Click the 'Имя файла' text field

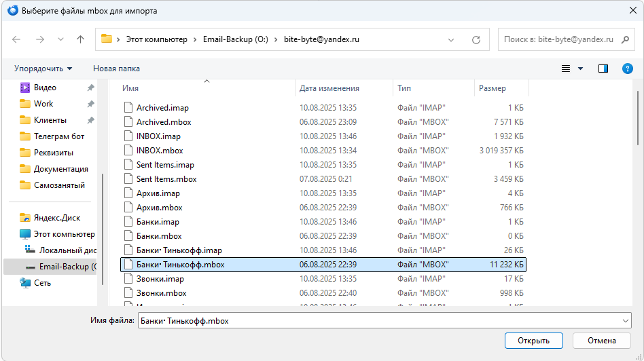(x=379, y=321)
